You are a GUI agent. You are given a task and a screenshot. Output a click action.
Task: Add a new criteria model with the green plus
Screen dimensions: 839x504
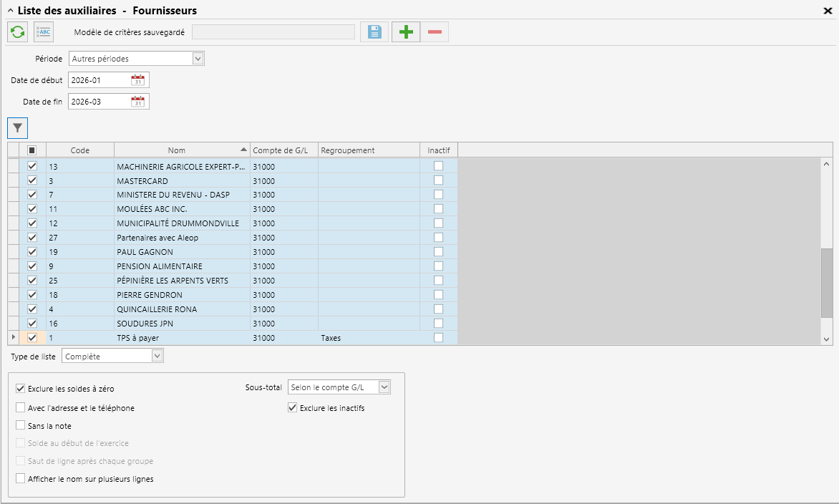(x=406, y=32)
